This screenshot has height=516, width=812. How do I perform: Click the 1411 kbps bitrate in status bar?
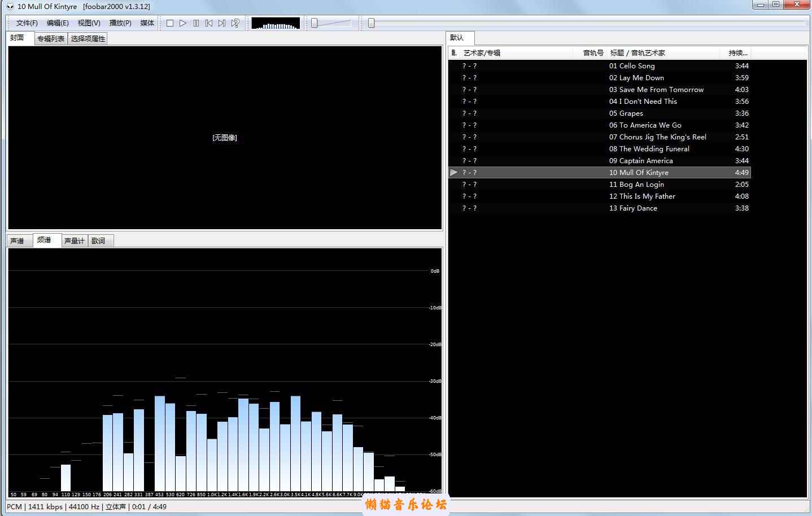tap(45, 507)
